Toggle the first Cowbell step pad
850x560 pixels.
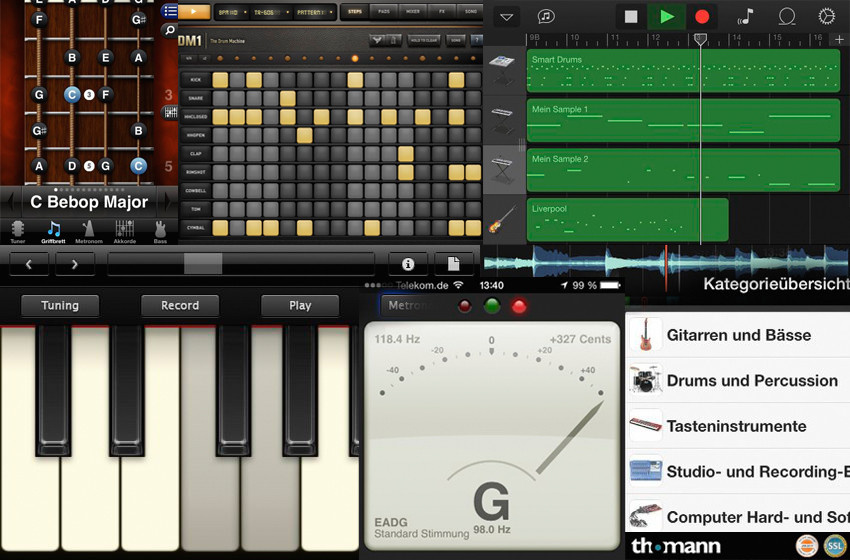220,190
